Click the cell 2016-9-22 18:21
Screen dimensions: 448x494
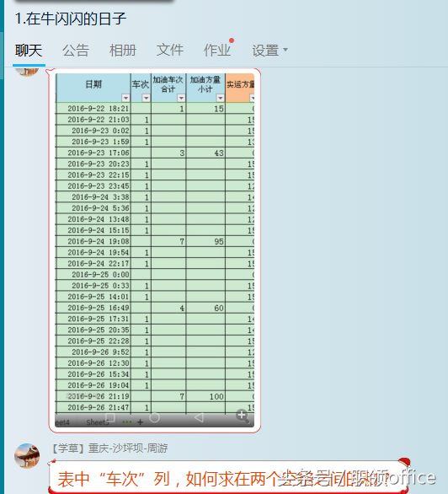(93, 109)
